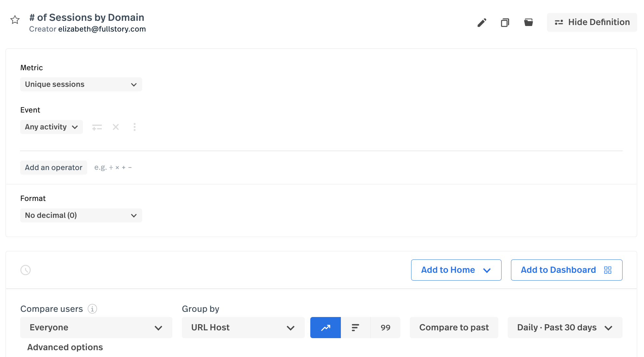Change the URL Host group by selection
The image size is (644, 357).
(243, 328)
